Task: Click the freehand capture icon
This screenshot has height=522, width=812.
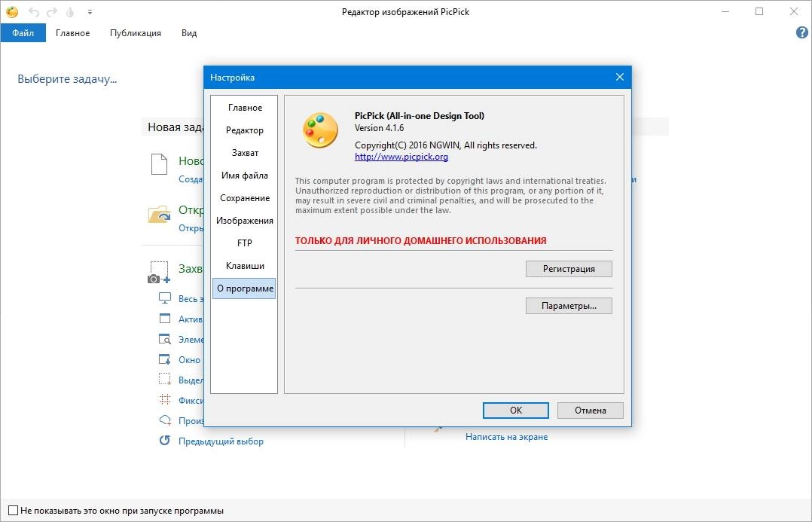Action: coord(165,420)
